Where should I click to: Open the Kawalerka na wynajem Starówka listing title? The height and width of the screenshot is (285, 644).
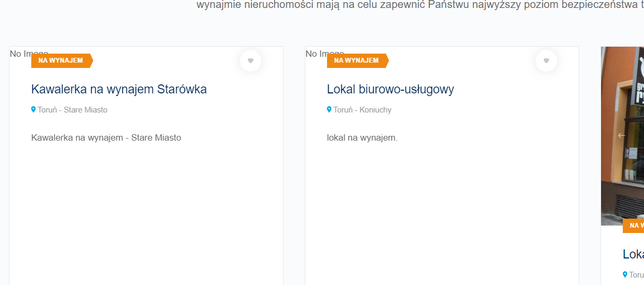119,89
